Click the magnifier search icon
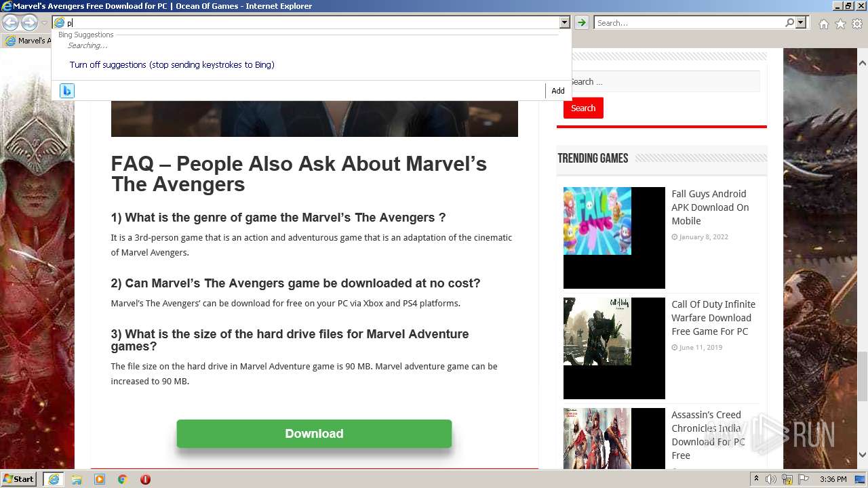 tap(789, 23)
